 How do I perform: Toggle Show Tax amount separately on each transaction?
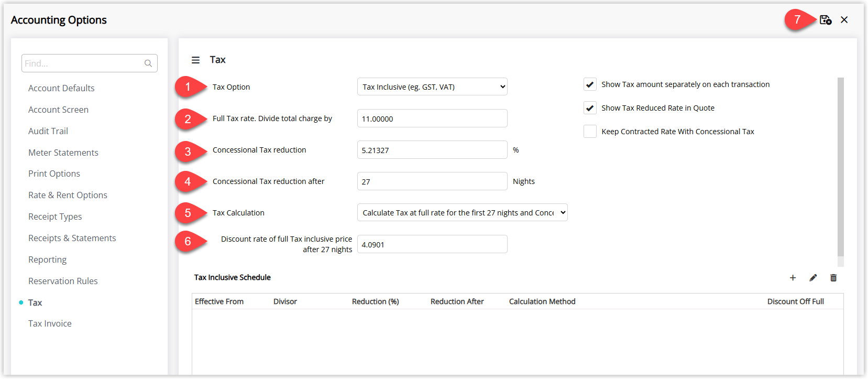pyautogui.click(x=590, y=84)
